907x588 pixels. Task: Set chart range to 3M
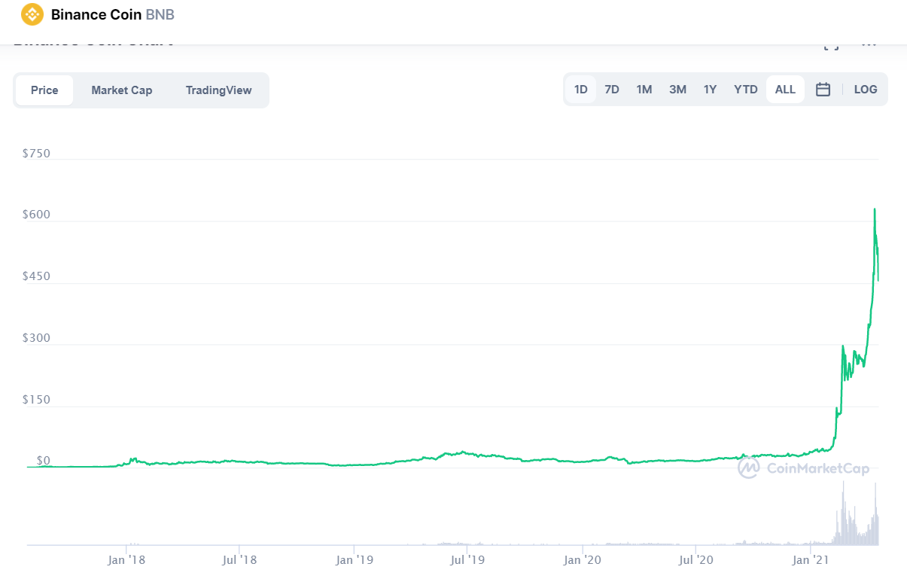click(677, 90)
